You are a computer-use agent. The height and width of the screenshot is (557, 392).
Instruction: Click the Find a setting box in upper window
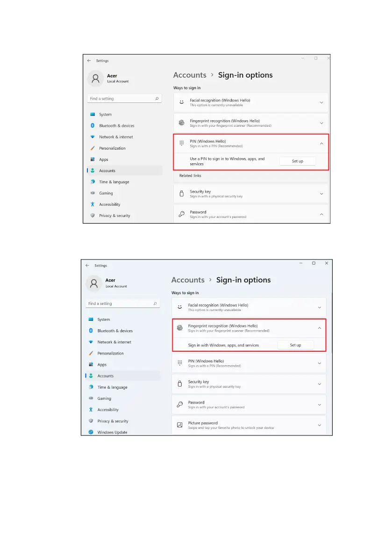pyautogui.click(x=125, y=98)
